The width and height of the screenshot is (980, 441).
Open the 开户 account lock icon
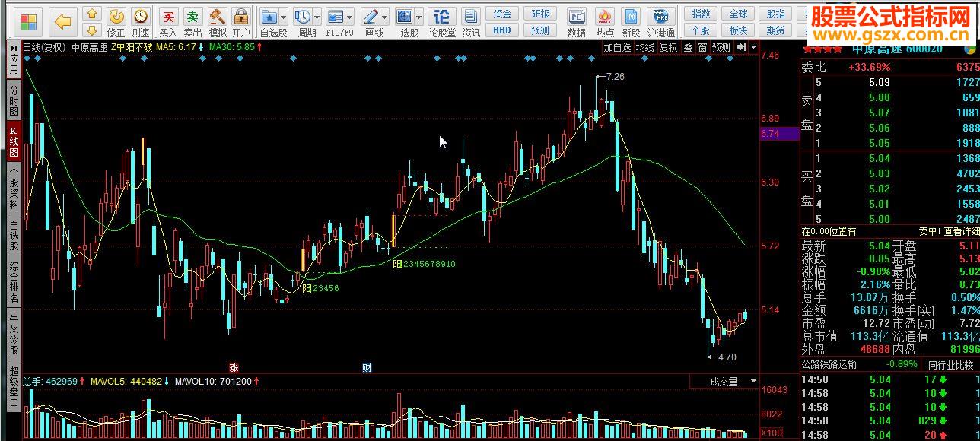coord(241,21)
